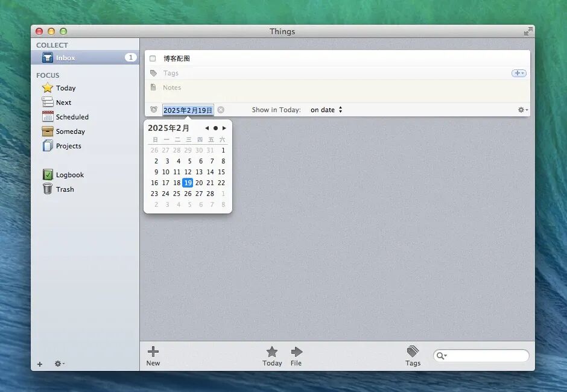Add a sidebar item with the plus button
This screenshot has width=567, height=392.
click(40, 364)
